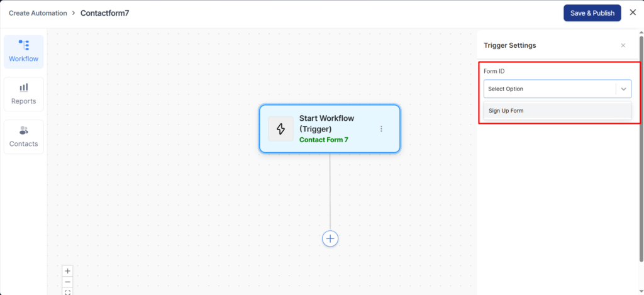Click the fit view canvas control

tap(68, 292)
